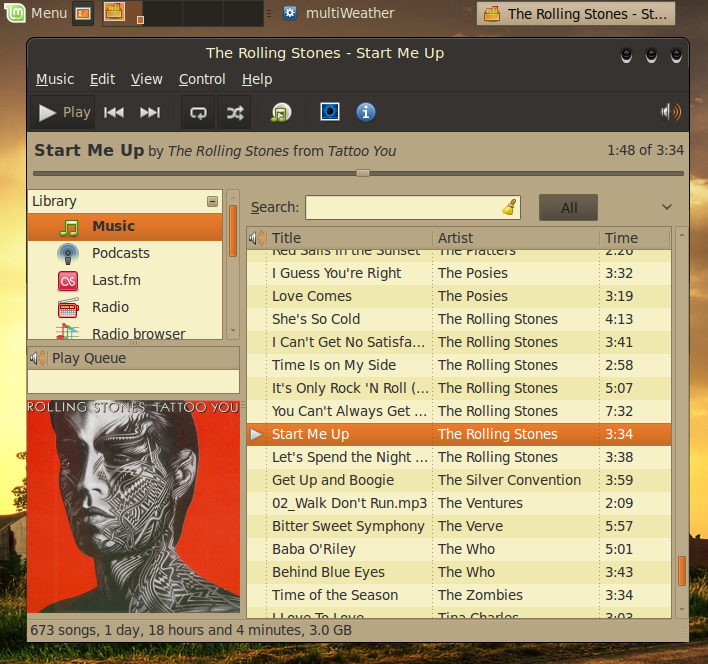The height and width of the screenshot is (664, 708).
Task: Select the song Baba O'Riley
Action: (459, 549)
